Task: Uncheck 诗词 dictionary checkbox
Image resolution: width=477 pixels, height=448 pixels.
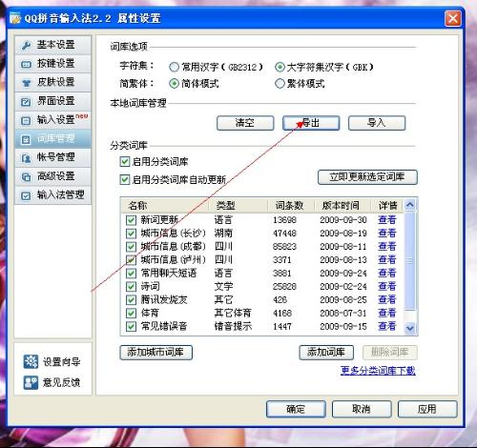Action: click(131, 286)
